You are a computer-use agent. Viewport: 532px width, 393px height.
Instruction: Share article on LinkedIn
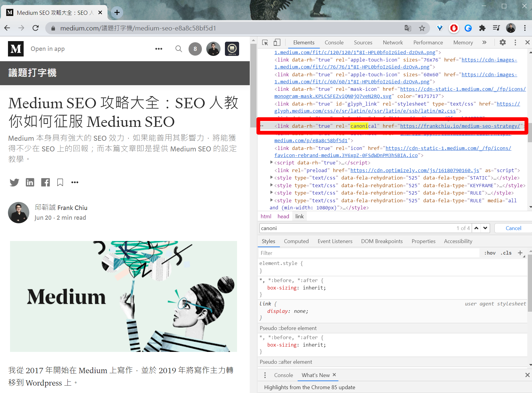point(30,182)
